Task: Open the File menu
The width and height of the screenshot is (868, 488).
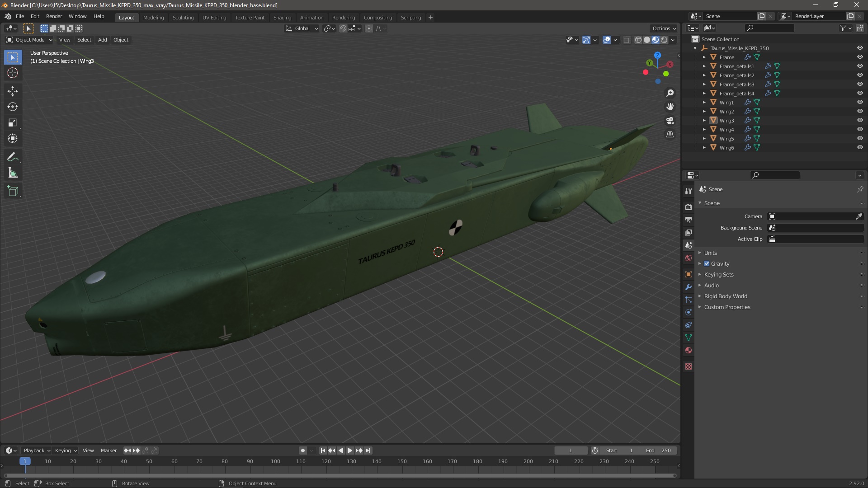Action: point(20,16)
